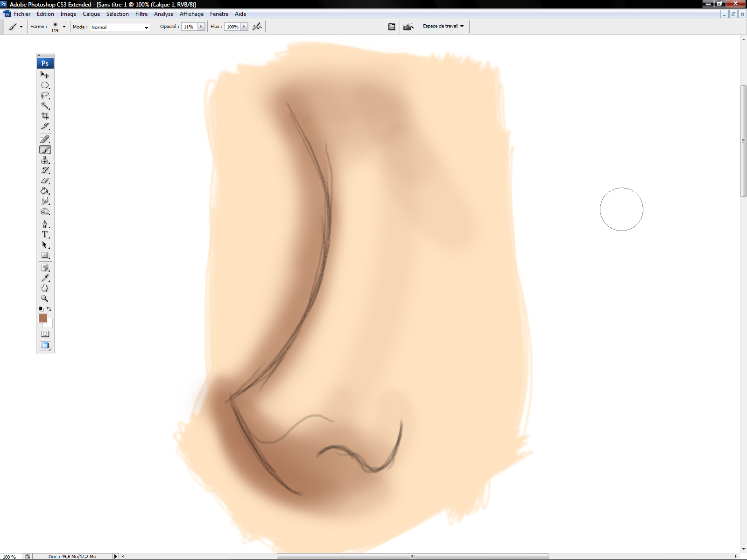The width and height of the screenshot is (747, 560).
Task: Open the Calque menu
Action: [x=91, y=14]
